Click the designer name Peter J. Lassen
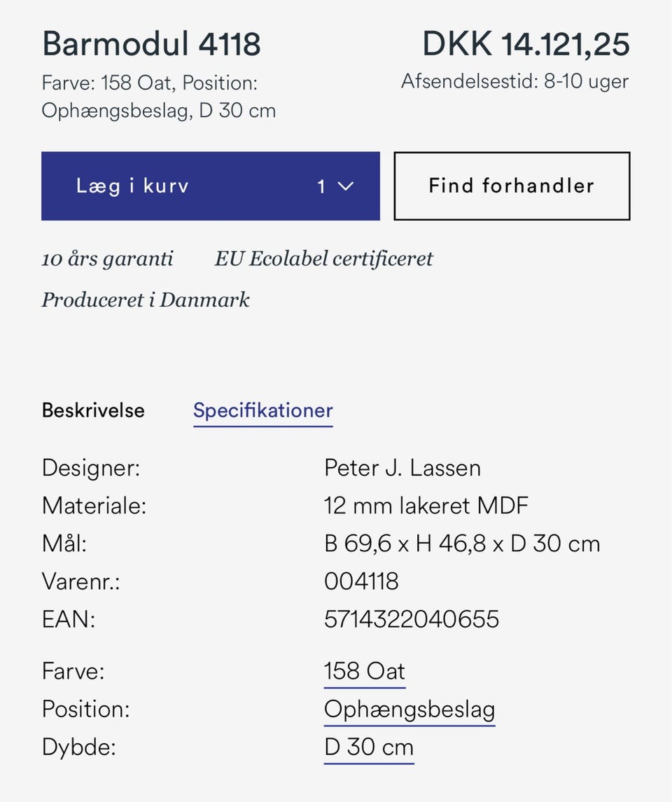Image resolution: width=672 pixels, height=802 pixels. (x=402, y=468)
